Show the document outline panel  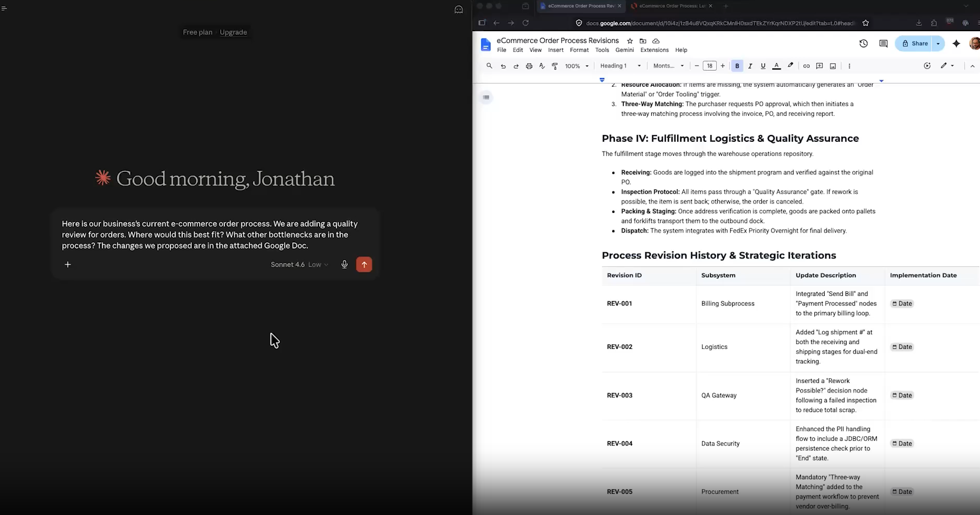486,97
